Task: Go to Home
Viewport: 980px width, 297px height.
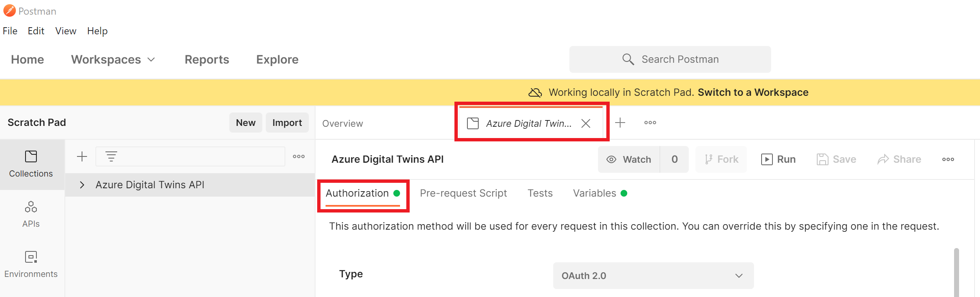Action: [27, 59]
